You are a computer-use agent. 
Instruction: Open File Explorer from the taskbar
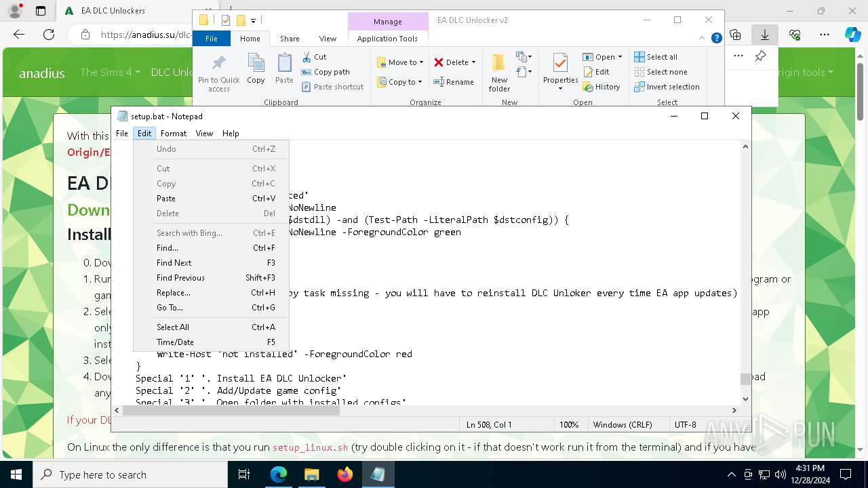(311, 474)
